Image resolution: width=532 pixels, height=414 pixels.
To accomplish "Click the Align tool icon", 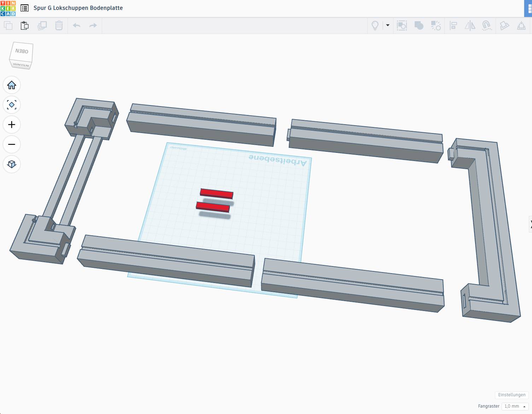I will pos(453,25).
